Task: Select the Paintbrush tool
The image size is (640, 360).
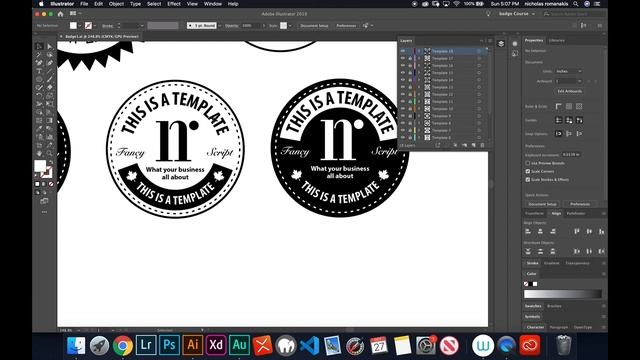Action: 49,79
